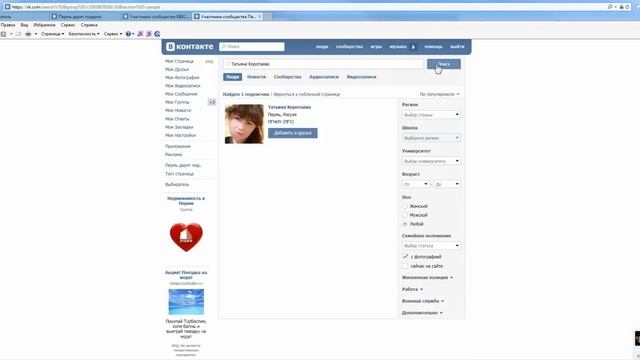The image size is (640, 360).
Task: Open the Вид browser menu
Action: click(x=24, y=25)
